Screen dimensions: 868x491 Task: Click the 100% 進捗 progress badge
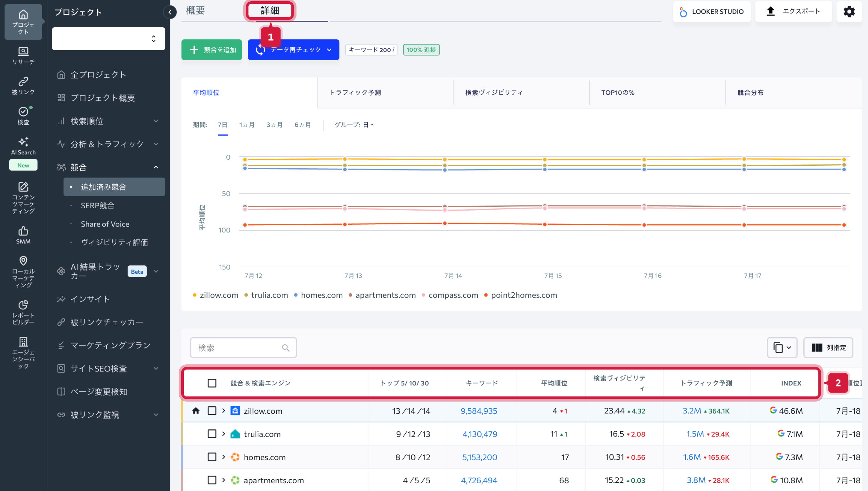(x=421, y=50)
